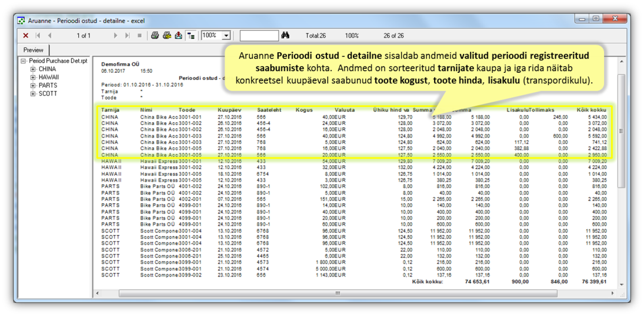Click the Saateleht column header
644x316 pixels.
(x=269, y=110)
